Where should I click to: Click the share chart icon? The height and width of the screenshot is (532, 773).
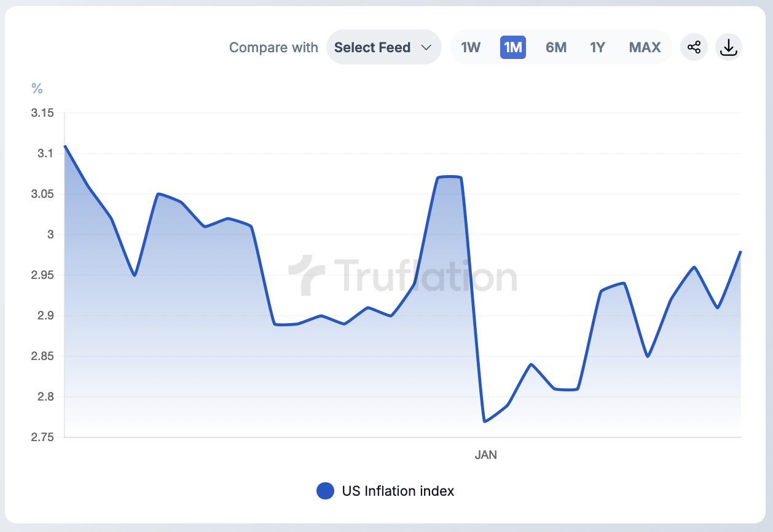(694, 47)
